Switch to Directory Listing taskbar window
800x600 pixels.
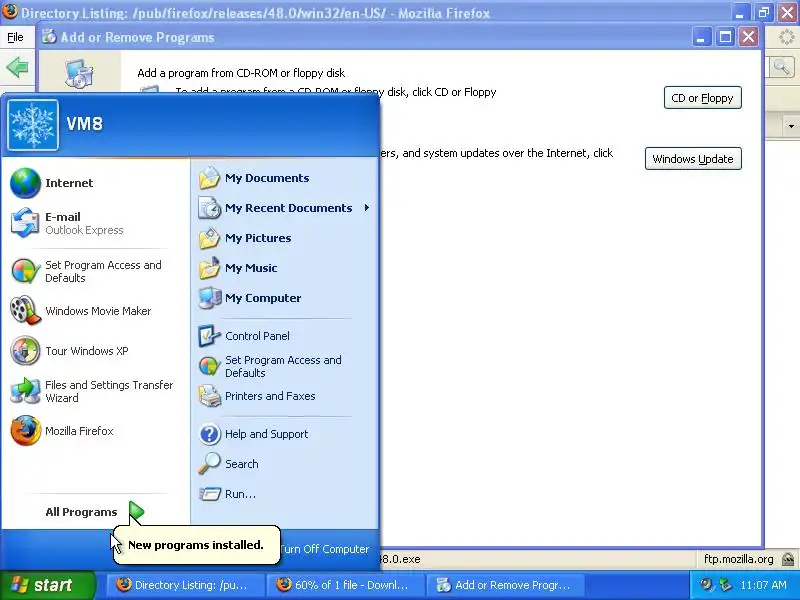point(184,585)
